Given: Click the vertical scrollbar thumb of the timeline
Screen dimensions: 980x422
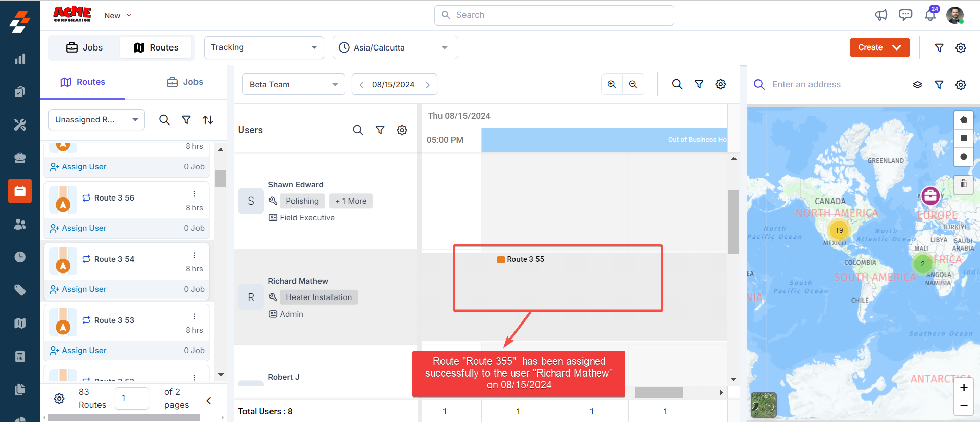Looking at the screenshot, I should (733, 221).
